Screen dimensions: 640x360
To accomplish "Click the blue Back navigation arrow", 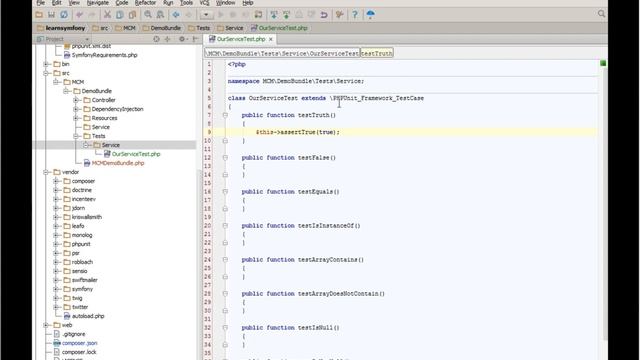I will pyautogui.click(x=176, y=15).
